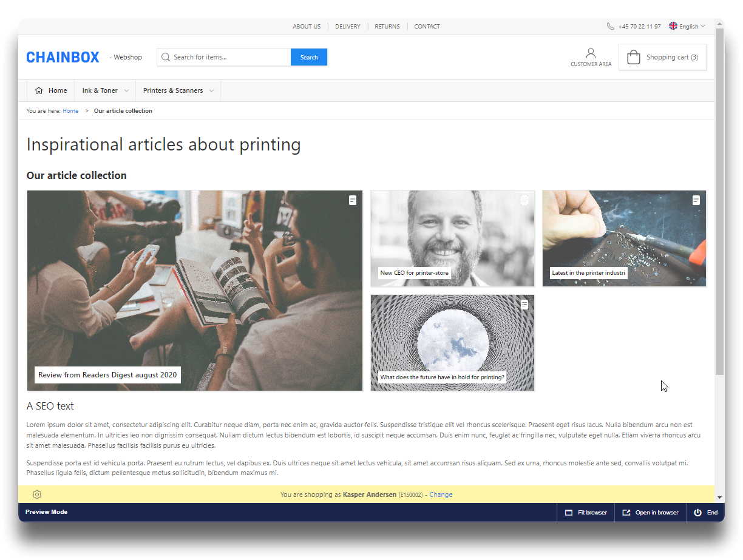Screen dimensions: 743x560
Task: Click the 'What does the future have in hold' caption
Action: pos(442,377)
